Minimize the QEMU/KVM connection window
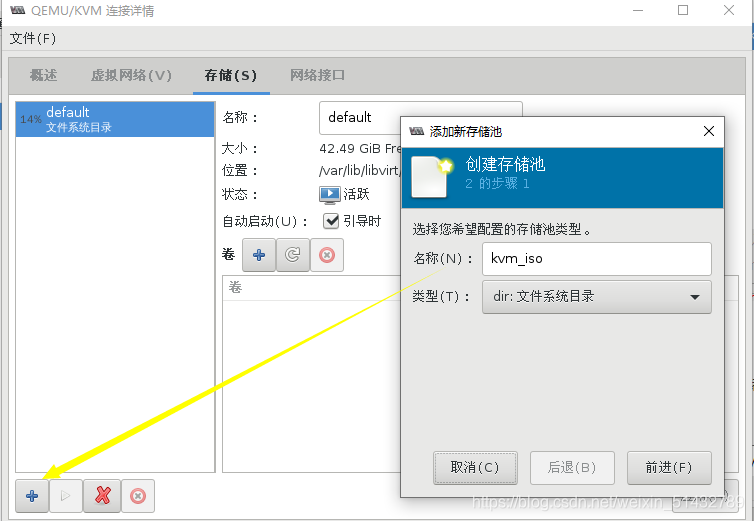 (x=638, y=10)
